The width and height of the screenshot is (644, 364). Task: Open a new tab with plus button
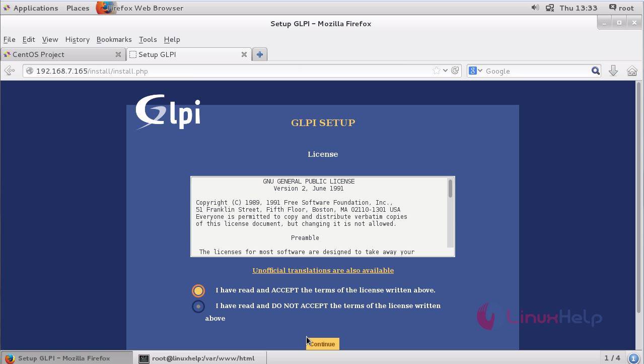260,54
